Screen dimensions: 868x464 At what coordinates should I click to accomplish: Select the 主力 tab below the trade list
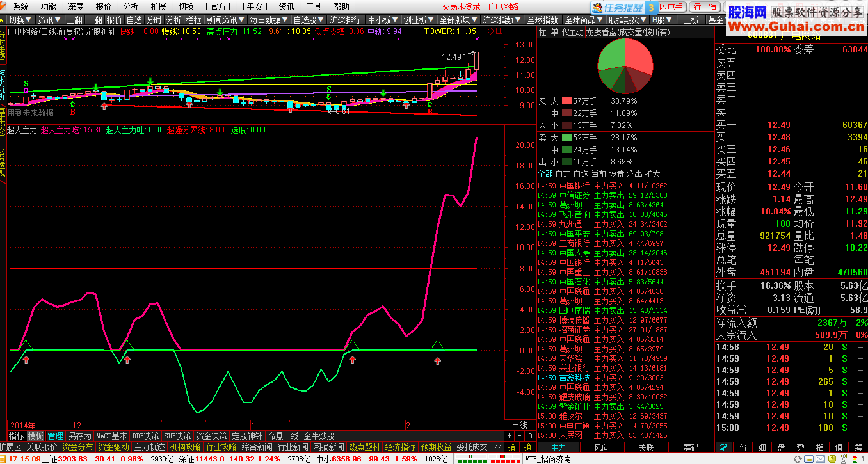pyautogui.click(x=558, y=447)
